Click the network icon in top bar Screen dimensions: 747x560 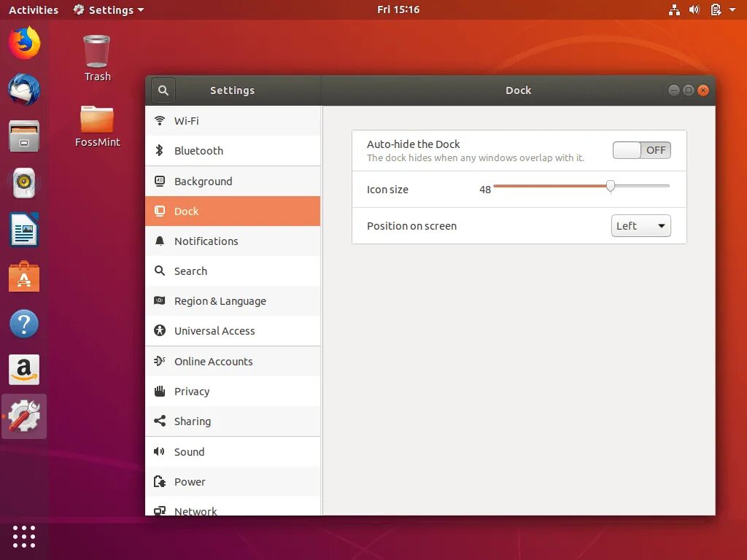[x=674, y=9]
